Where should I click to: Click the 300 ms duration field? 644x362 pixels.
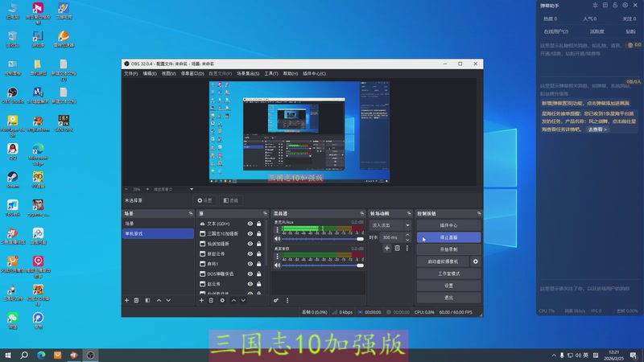392,237
